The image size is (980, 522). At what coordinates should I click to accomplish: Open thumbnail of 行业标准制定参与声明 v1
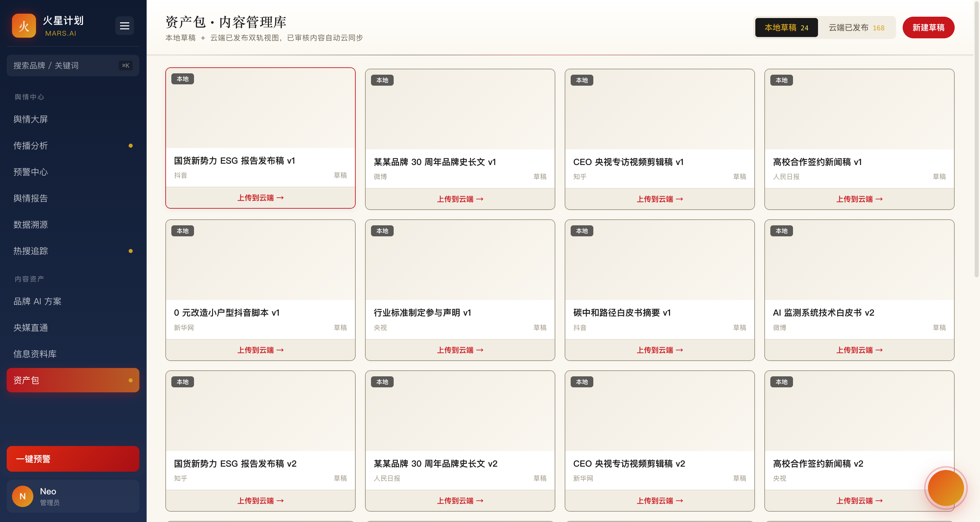pyautogui.click(x=460, y=260)
